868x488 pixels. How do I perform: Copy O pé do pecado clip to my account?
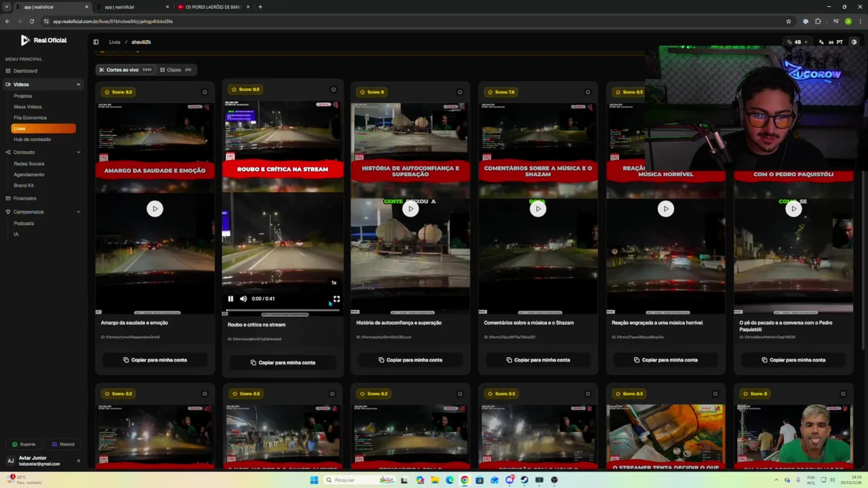tap(793, 360)
